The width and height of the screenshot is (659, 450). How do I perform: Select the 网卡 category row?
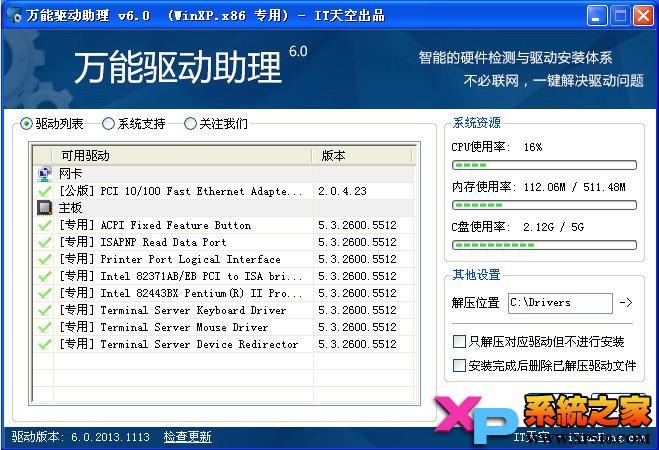pyautogui.click(x=224, y=174)
